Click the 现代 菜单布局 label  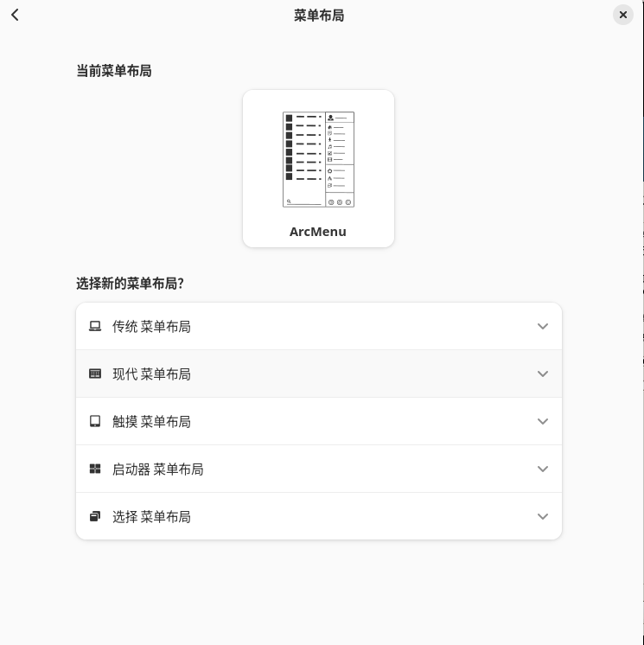(151, 374)
